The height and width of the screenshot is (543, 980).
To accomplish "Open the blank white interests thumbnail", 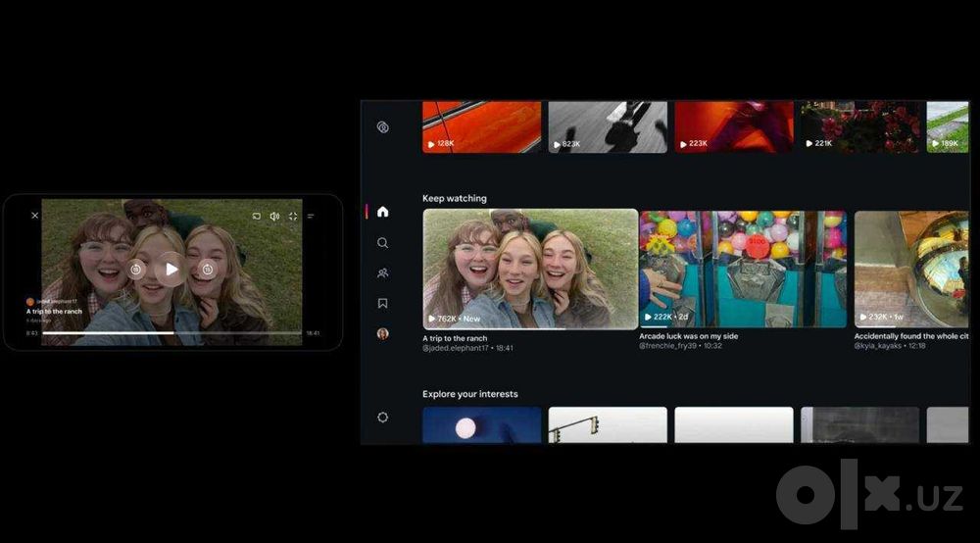I will [734, 425].
